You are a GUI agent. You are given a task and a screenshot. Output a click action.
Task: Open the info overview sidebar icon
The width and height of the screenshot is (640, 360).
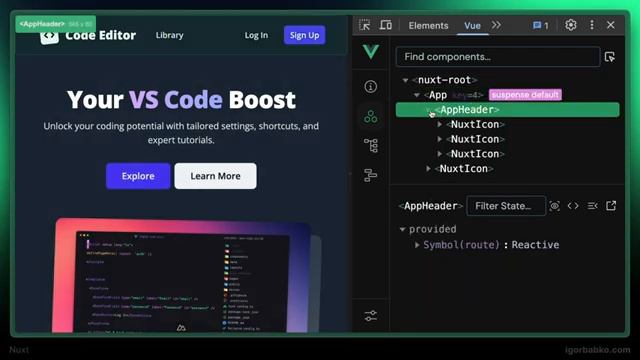371,87
